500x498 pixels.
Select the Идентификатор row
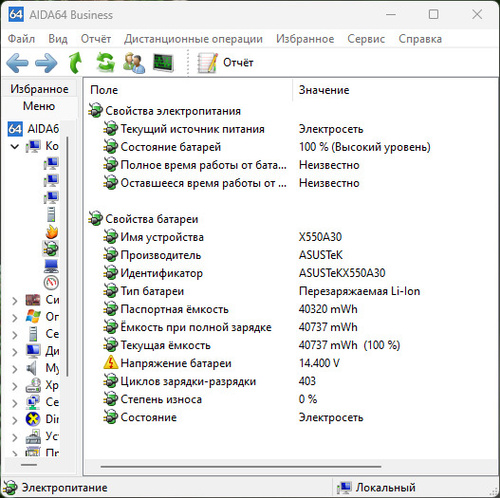click(x=244, y=273)
